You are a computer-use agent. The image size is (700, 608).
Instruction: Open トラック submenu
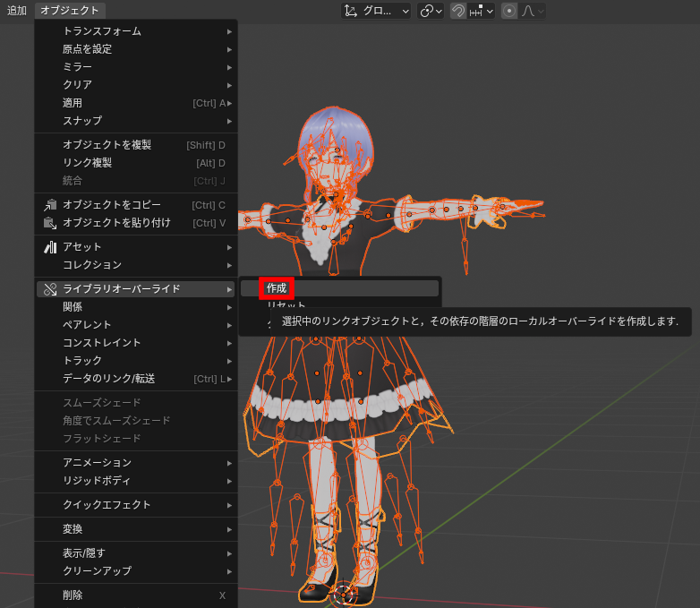click(136, 361)
